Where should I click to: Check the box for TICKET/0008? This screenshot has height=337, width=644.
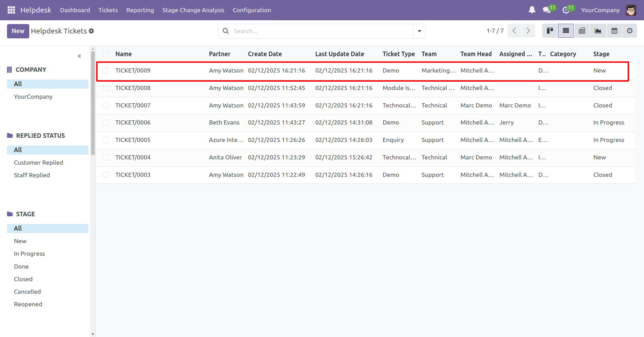pos(106,88)
